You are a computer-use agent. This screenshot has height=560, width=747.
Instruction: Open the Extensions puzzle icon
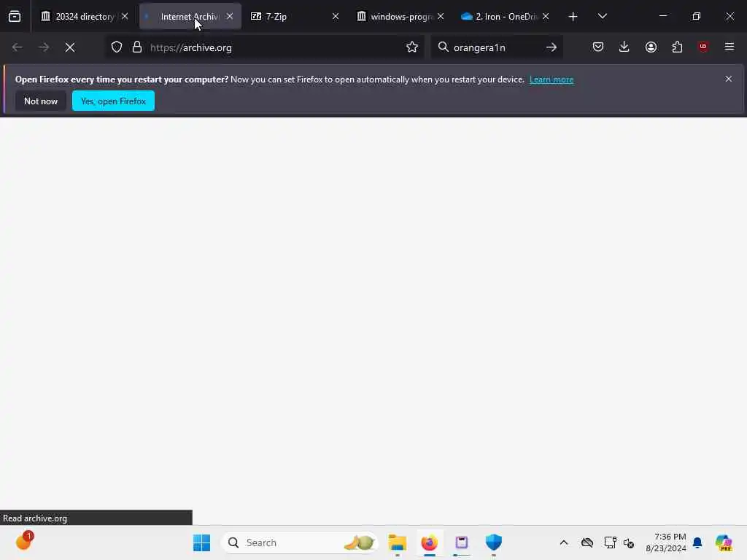pos(677,47)
